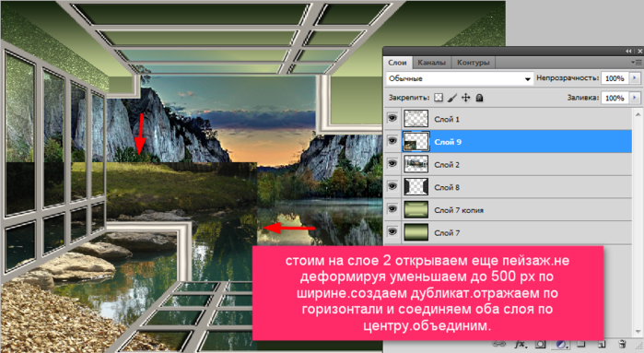This screenshot has height=353, width=644.
Task: Click the Слой 8 layer thumbnail
Action: click(x=416, y=187)
